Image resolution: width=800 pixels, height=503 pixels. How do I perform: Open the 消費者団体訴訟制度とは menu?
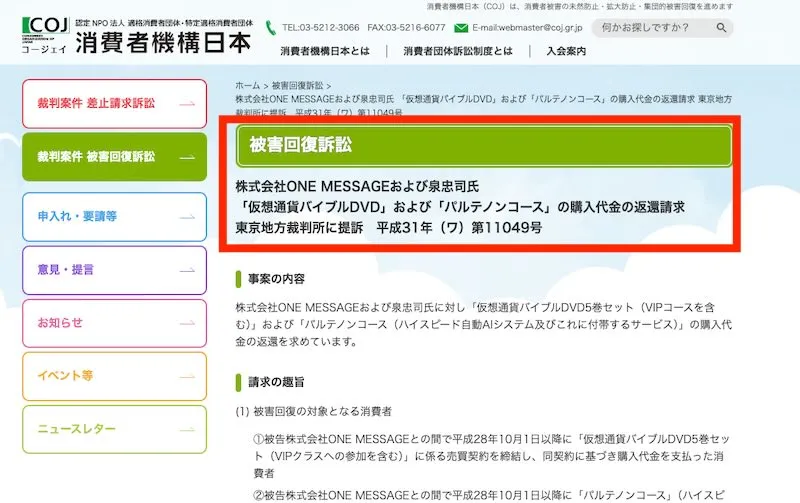[x=458, y=51]
